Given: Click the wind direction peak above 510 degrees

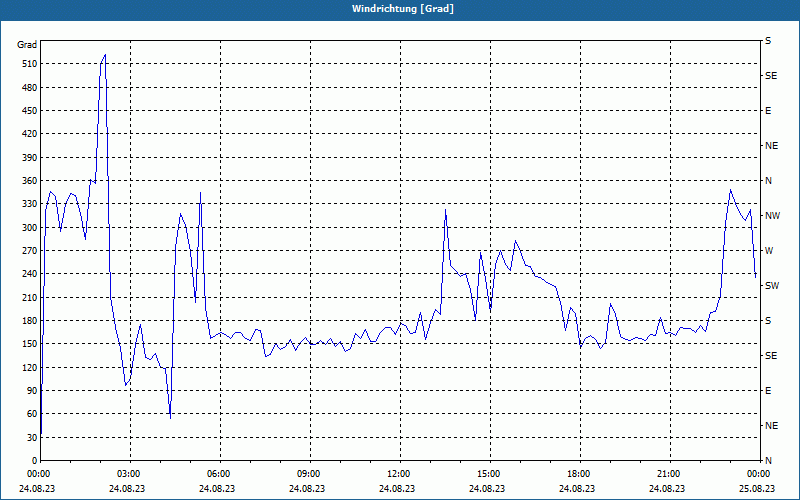Looking at the screenshot, I should pos(105,55).
